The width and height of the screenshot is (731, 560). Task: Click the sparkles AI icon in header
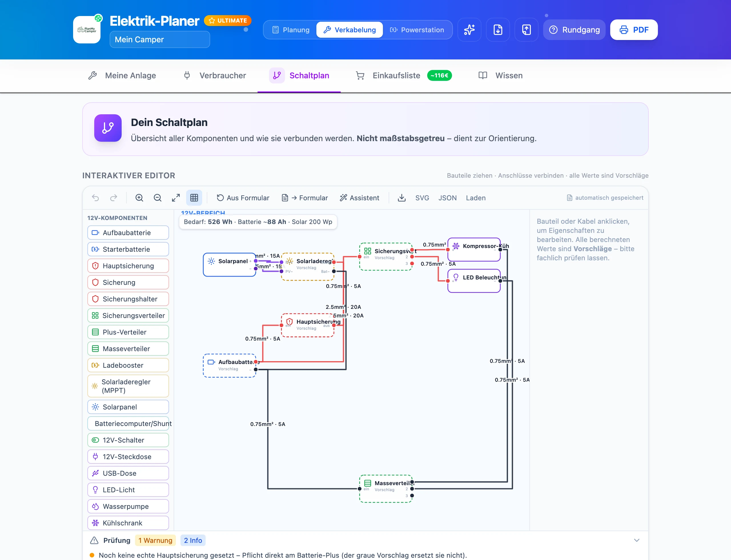[469, 30]
